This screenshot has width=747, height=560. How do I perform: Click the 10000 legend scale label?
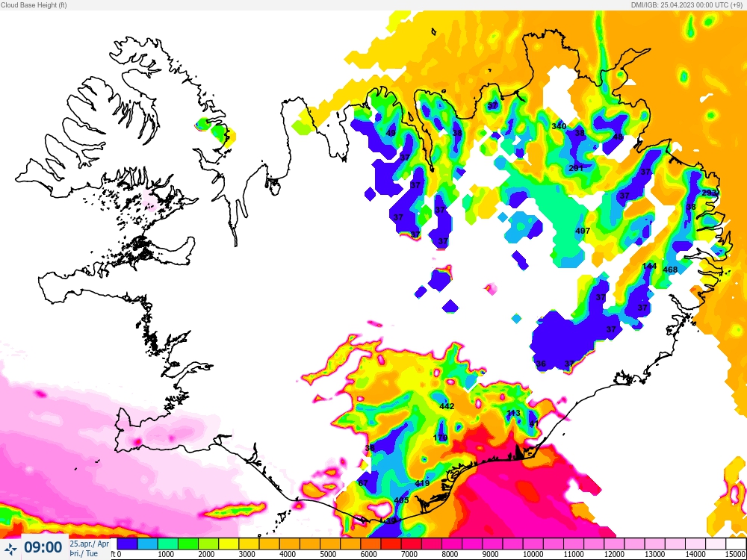pos(532,555)
